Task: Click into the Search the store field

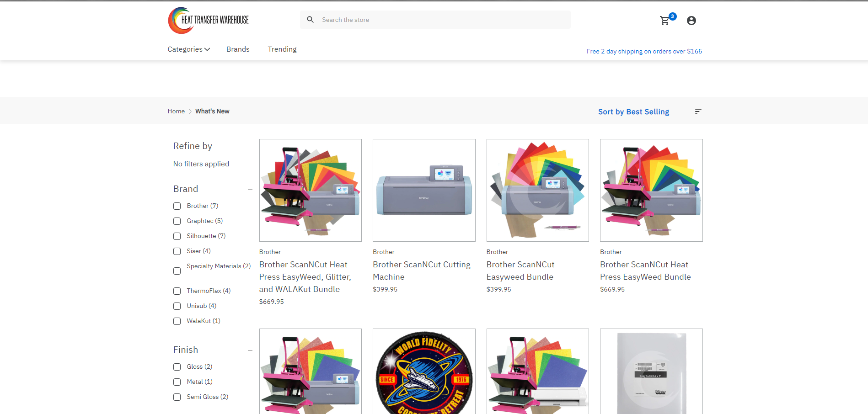Action: pyautogui.click(x=435, y=20)
